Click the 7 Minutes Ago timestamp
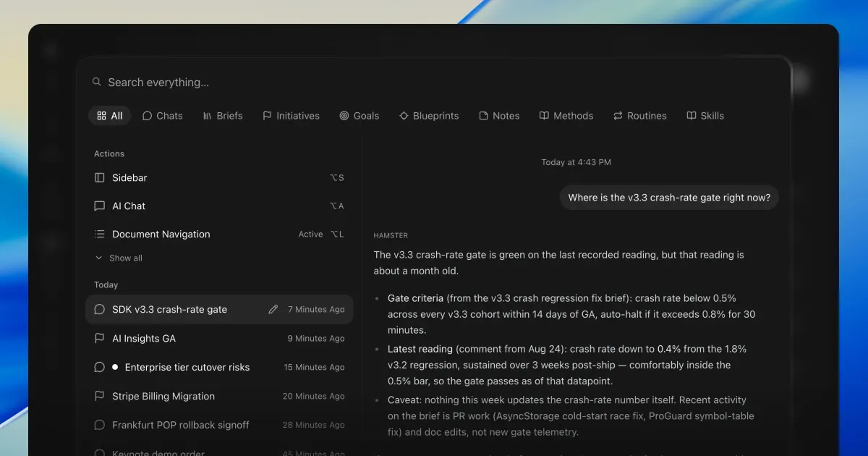 316,309
